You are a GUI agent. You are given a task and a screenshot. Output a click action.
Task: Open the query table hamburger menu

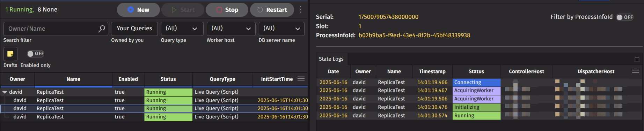tap(301, 79)
